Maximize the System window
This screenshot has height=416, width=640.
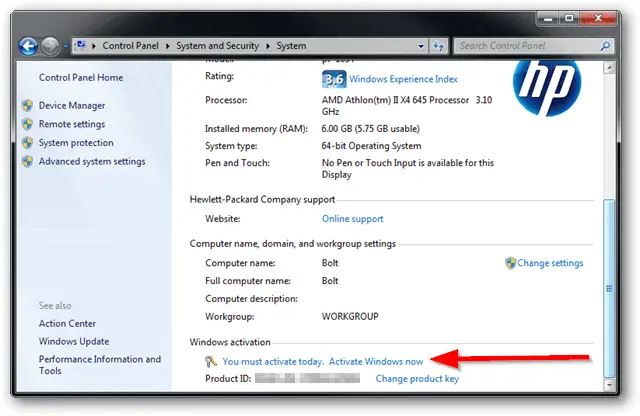point(569,18)
